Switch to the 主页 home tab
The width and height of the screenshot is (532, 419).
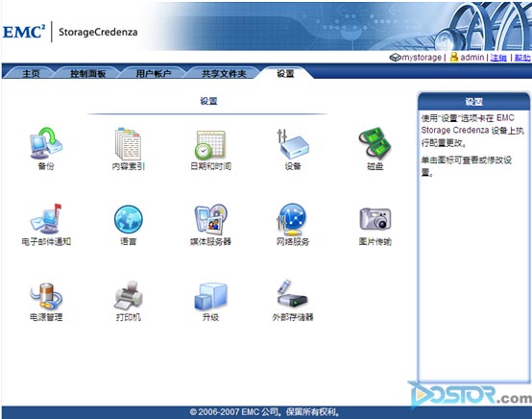[x=31, y=73]
